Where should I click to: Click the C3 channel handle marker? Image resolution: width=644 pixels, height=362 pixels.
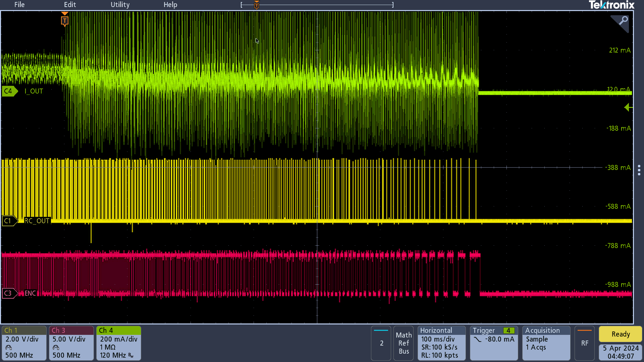(x=9, y=293)
